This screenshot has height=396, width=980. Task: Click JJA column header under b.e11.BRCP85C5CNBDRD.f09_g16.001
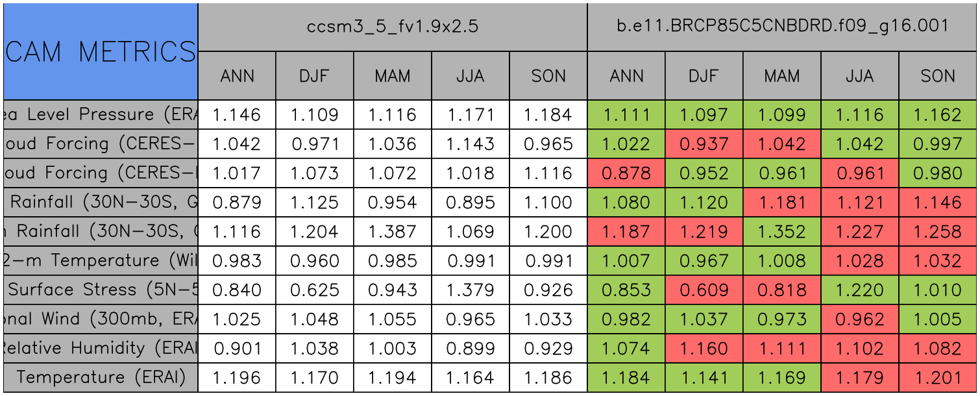860,76
